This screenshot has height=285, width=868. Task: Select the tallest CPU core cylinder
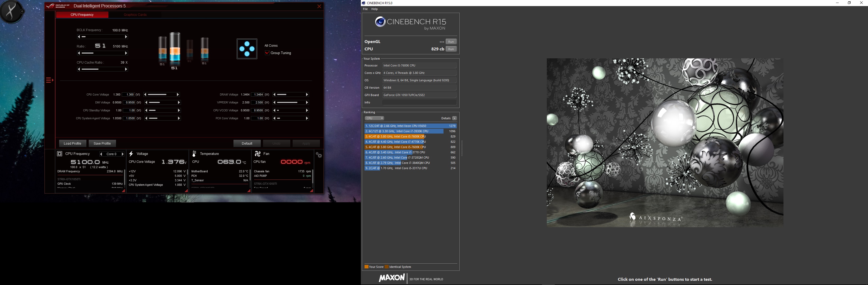coord(175,47)
